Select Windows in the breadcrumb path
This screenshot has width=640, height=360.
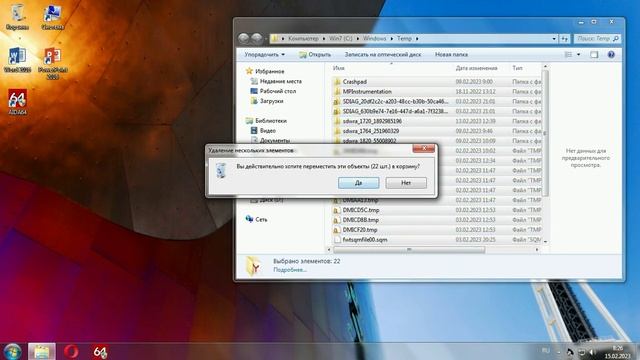coord(374,38)
